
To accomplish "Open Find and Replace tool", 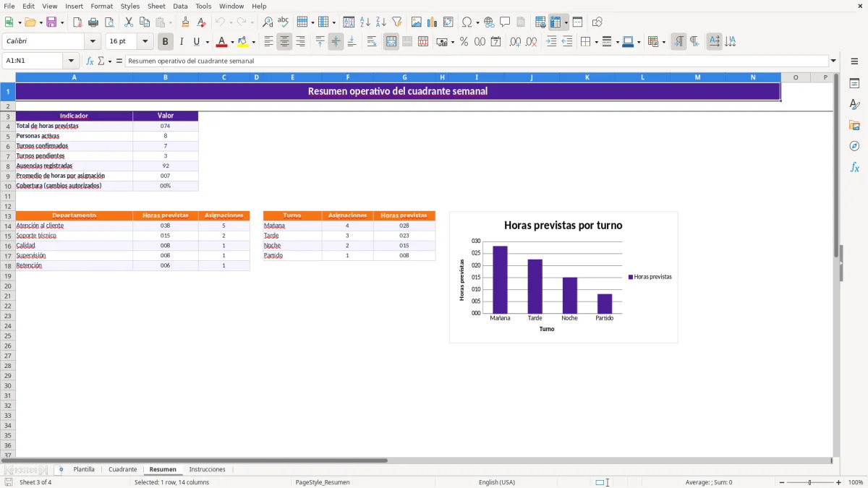I will point(268,22).
